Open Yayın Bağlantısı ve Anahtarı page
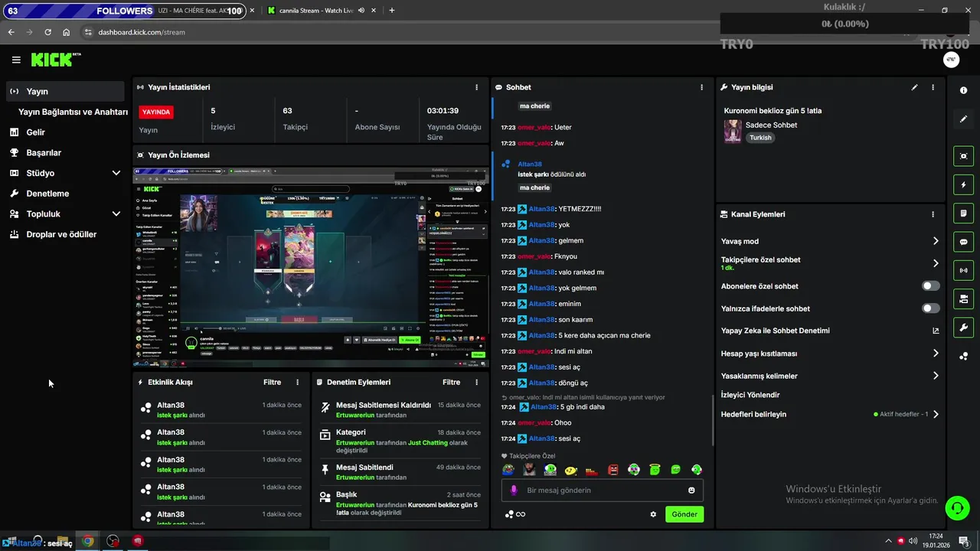Image resolution: width=980 pixels, height=551 pixels. (73, 112)
